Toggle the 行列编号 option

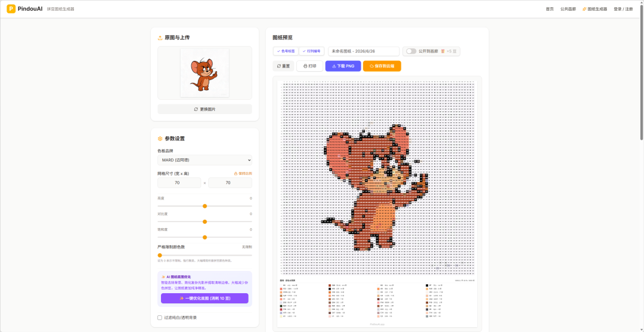pyautogui.click(x=311, y=51)
